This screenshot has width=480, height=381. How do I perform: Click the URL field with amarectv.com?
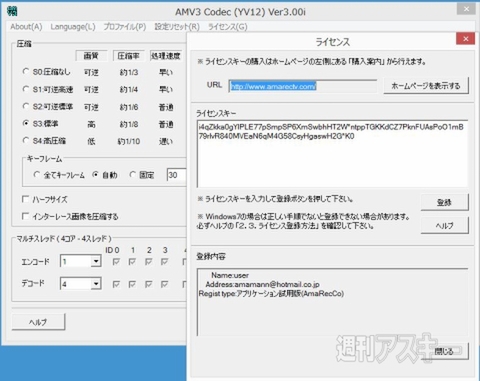(x=303, y=86)
